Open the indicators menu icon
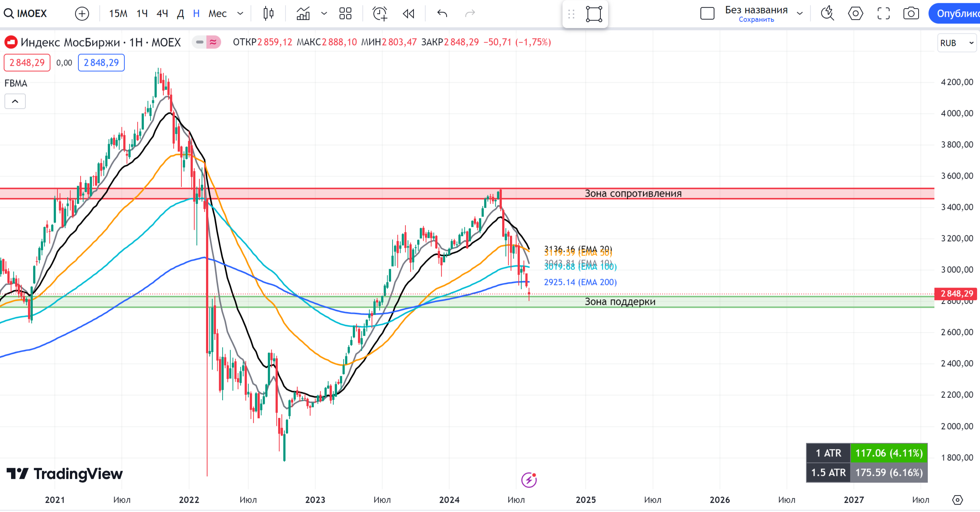The image size is (980, 512). (x=303, y=14)
